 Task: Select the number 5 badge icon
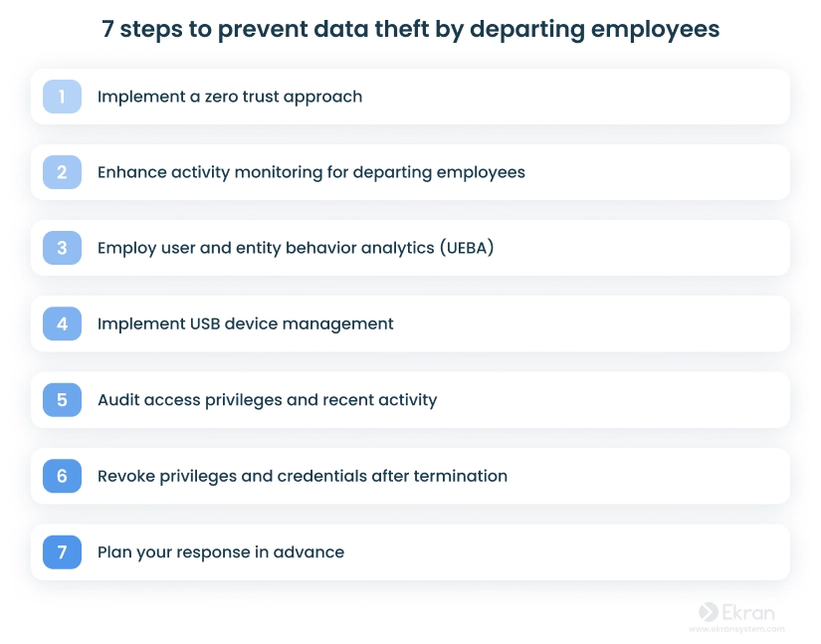coord(62,400)
